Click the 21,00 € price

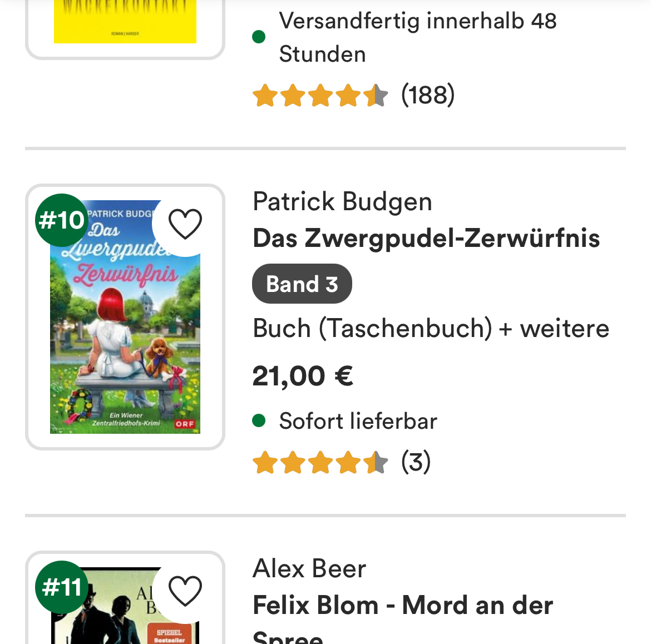click(303, 376)
